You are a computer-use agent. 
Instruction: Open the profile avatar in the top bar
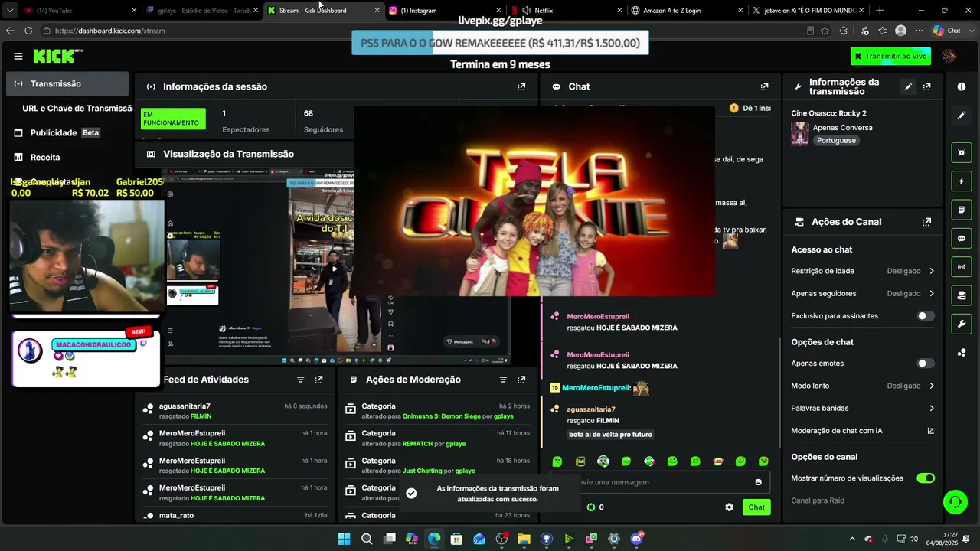[x=949, y=56]
